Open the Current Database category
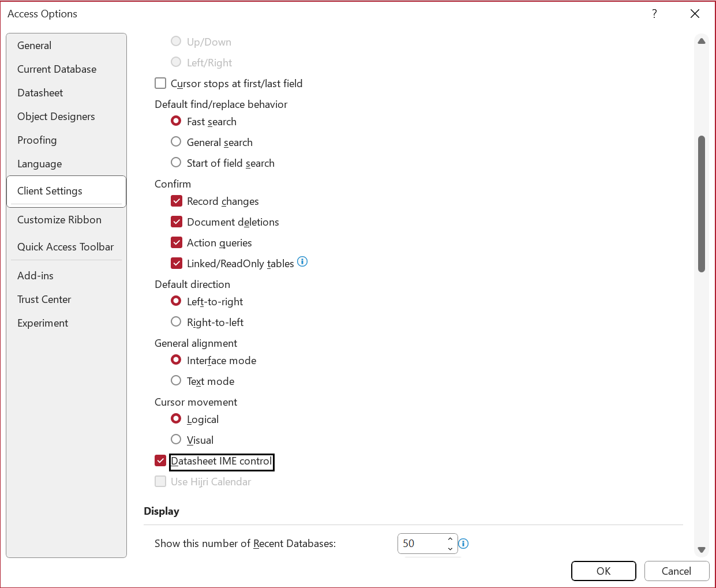The height and width of the screenshot is (588, 716). [x=66, y=69]
